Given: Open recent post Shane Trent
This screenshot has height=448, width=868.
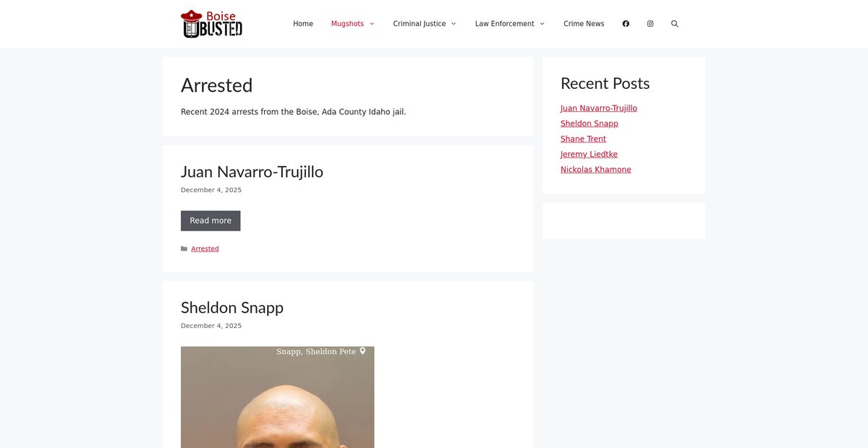Looking at the screenshot, I should pos(583,139).
